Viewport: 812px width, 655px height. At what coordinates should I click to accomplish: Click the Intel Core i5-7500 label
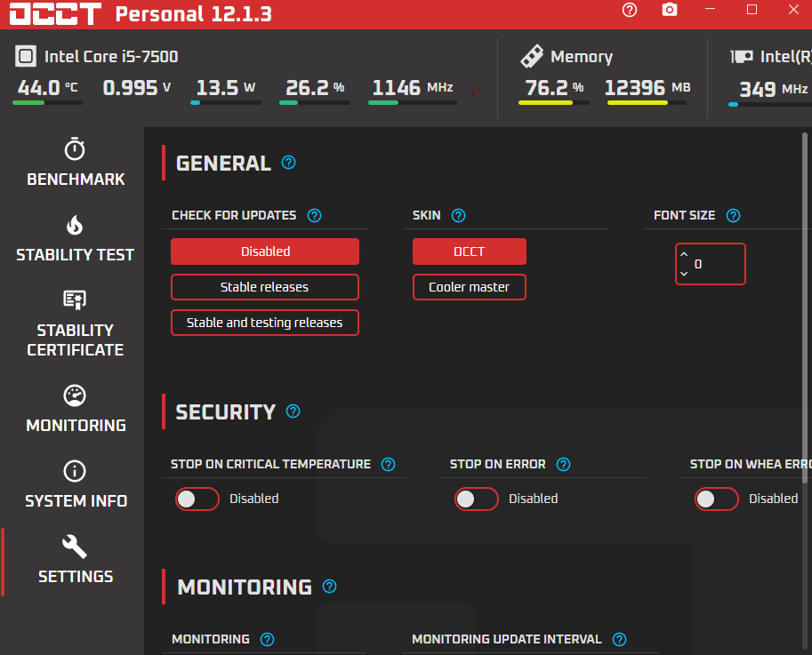[111, 56]
